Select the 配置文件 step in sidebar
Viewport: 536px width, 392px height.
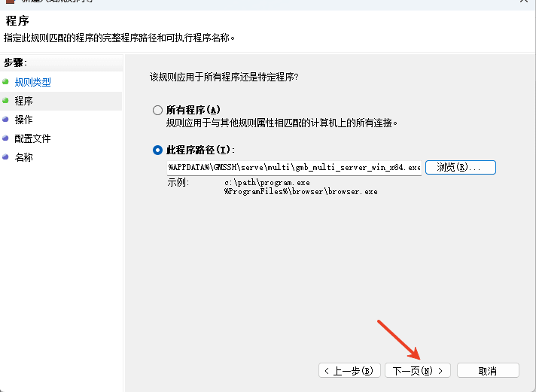(x=32, y=138)
